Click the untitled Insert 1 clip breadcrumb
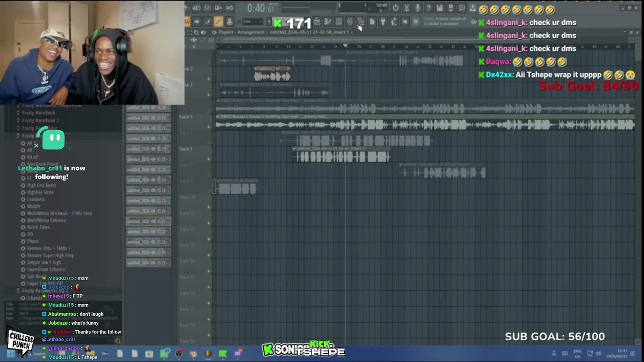Viewport: 644px width, 362px height. pos(308,32)
